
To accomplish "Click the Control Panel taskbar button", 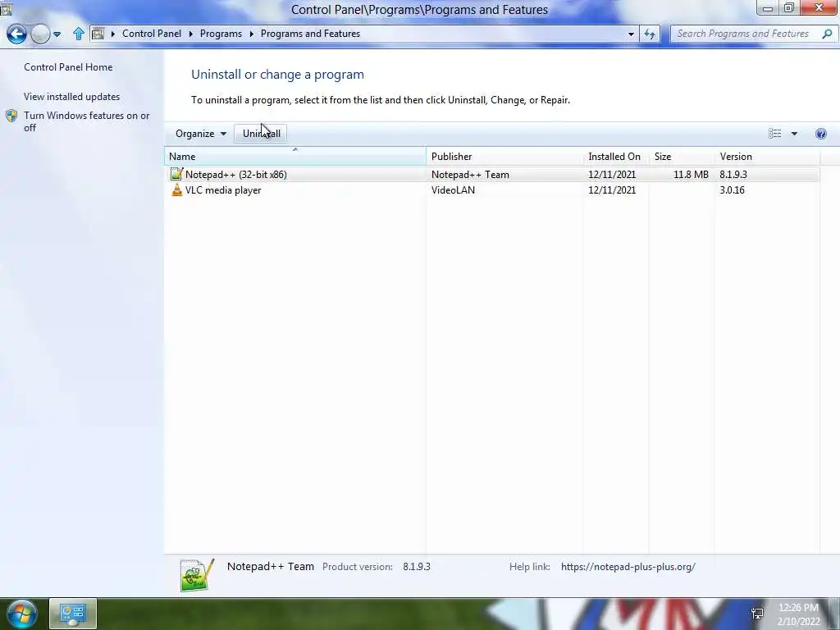I will click(x=73, y=614).
